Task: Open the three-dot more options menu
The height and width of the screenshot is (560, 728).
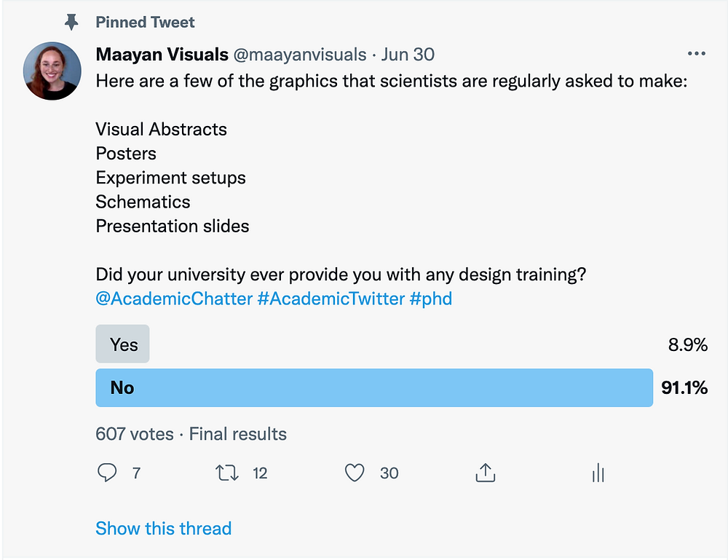Action: coord(697,54)
